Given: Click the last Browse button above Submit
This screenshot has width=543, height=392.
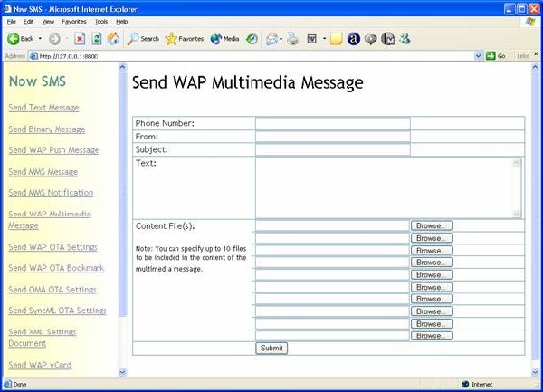Looking at the screenshot, I should click(x=432, y=336).
